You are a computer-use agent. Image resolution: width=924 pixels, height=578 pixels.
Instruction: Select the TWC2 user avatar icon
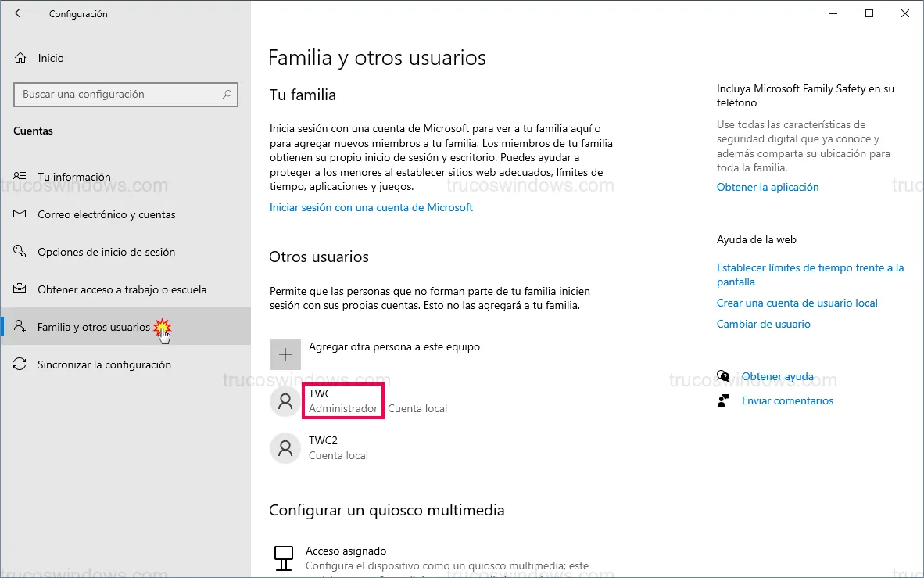pyautogui.click(x=285, y=448)
